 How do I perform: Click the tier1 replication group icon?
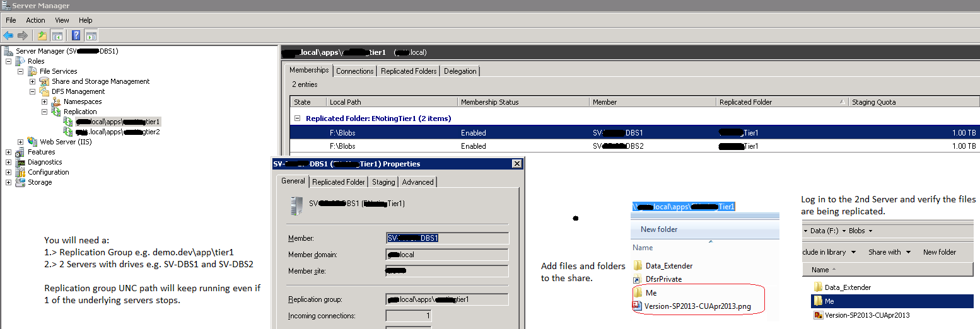pyautogui.click(x=68, y=122)
